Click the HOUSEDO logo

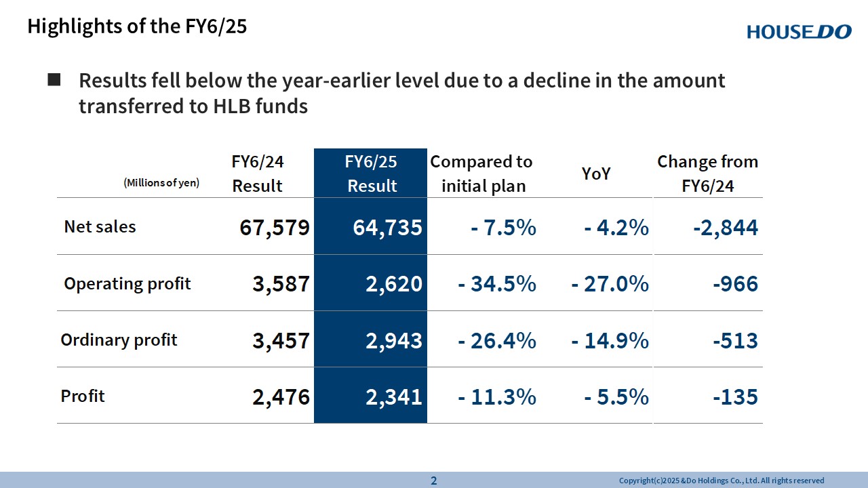tap(799, 31)
